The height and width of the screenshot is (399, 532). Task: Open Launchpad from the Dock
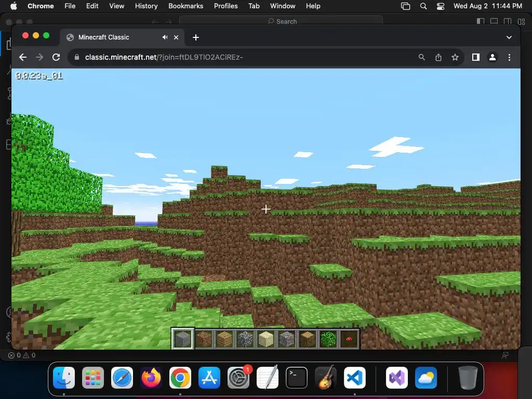[x=93, y=378]
